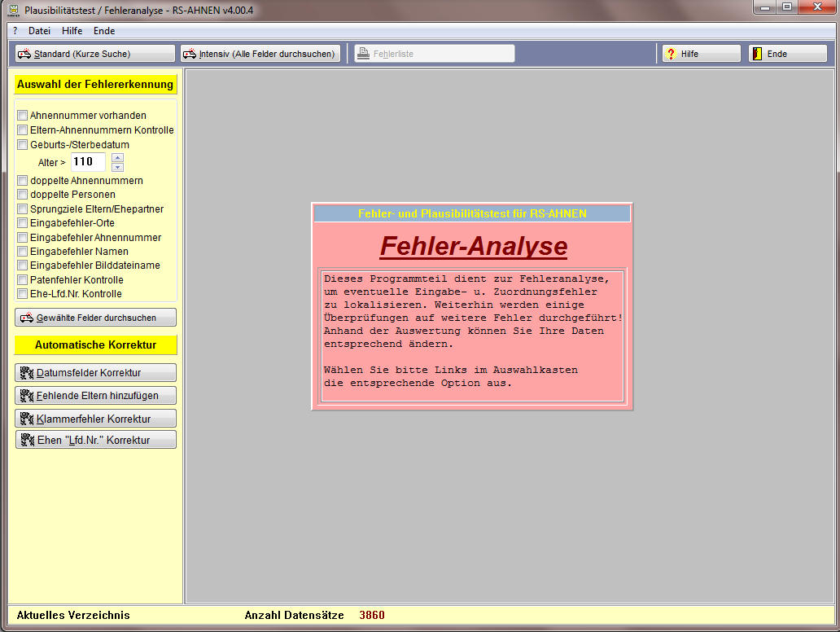Screen dimensions: 840x632
Task: Run Ehen "Lfd.Nr." Korrektur
Action: click(x=95, y=440)
